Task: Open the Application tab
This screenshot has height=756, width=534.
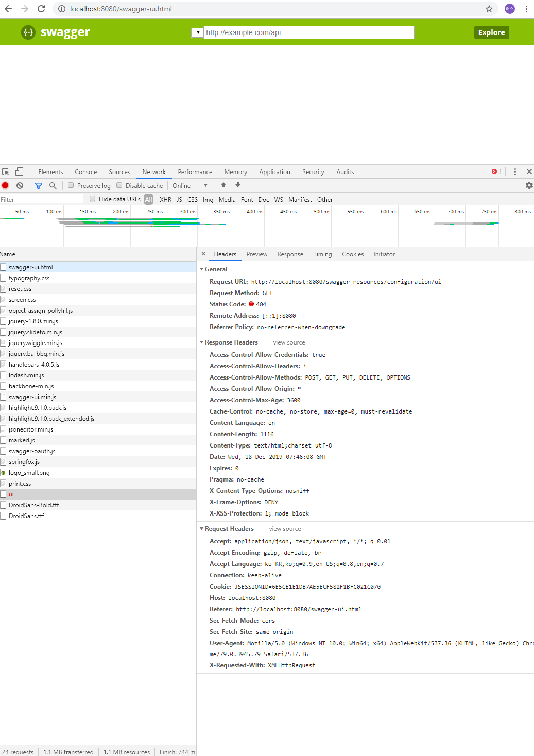Action: pos(275,172)
